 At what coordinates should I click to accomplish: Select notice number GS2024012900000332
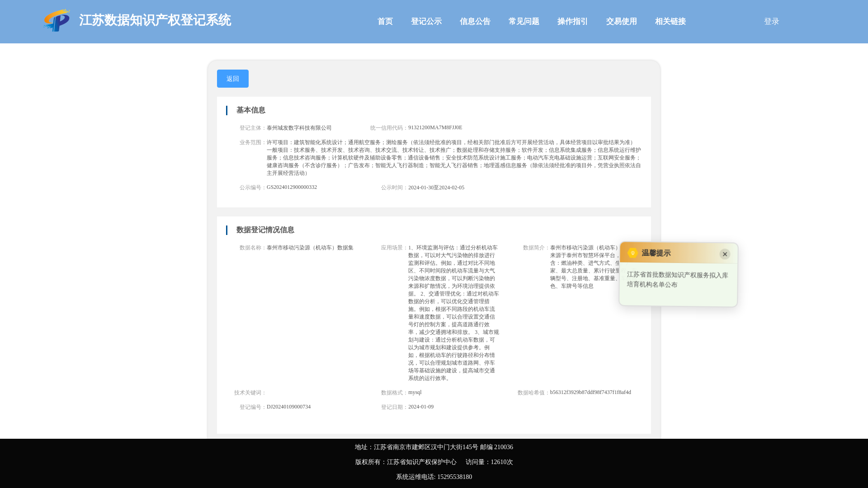[292, 188]
